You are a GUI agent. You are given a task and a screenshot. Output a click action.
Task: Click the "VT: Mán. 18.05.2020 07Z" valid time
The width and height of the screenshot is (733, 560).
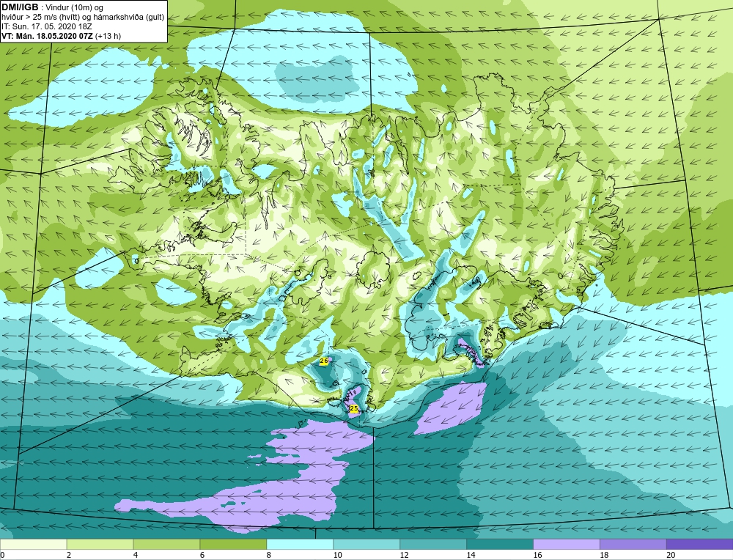click(47, 36)
